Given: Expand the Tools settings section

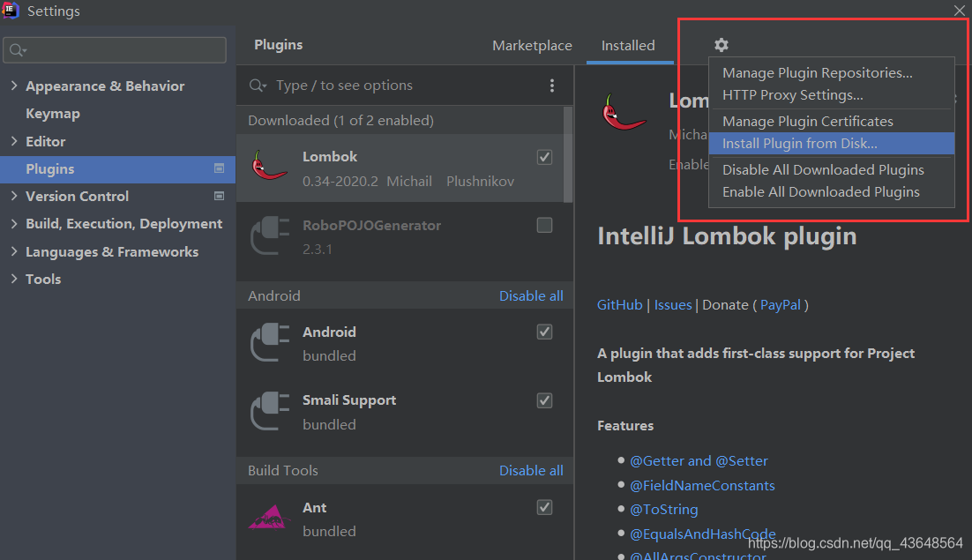Looking at the screenshot, I should pyautogui.click(x=14, y=279).
